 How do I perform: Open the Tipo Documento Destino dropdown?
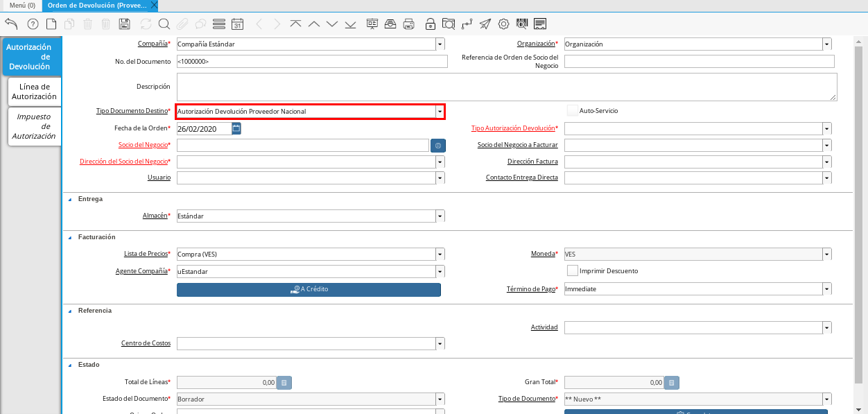[440, 112]
